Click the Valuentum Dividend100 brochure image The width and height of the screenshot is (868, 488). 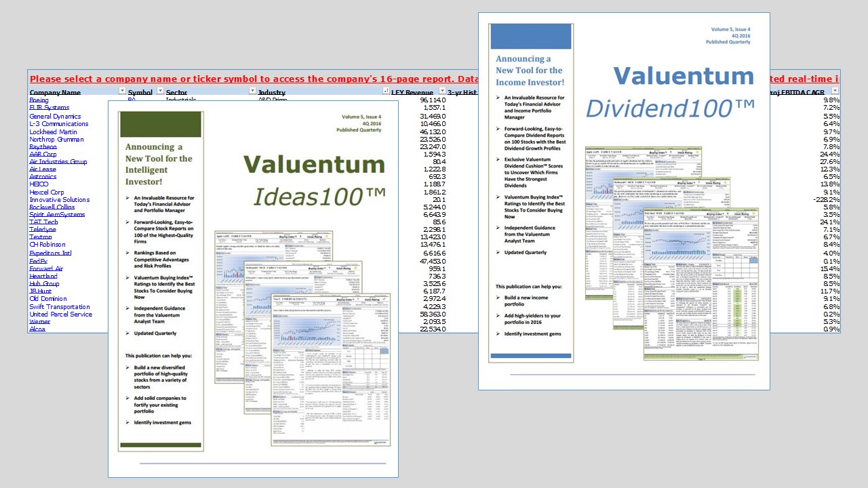624,201
